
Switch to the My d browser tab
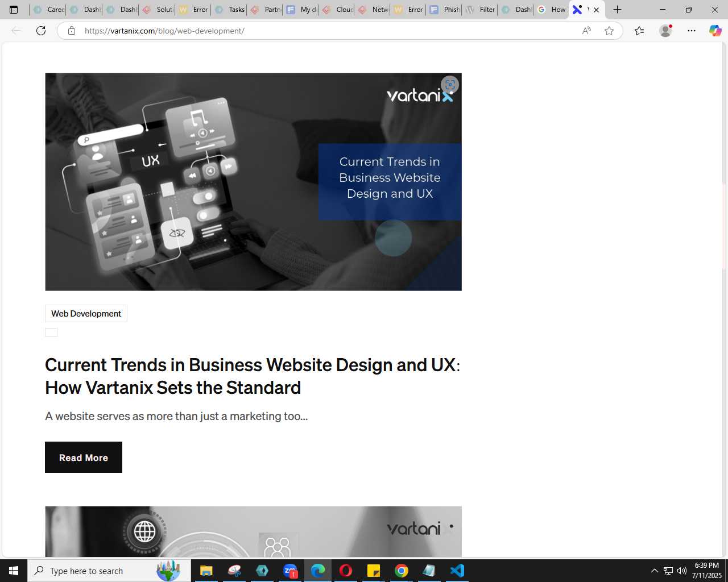[x=301, y=10]
